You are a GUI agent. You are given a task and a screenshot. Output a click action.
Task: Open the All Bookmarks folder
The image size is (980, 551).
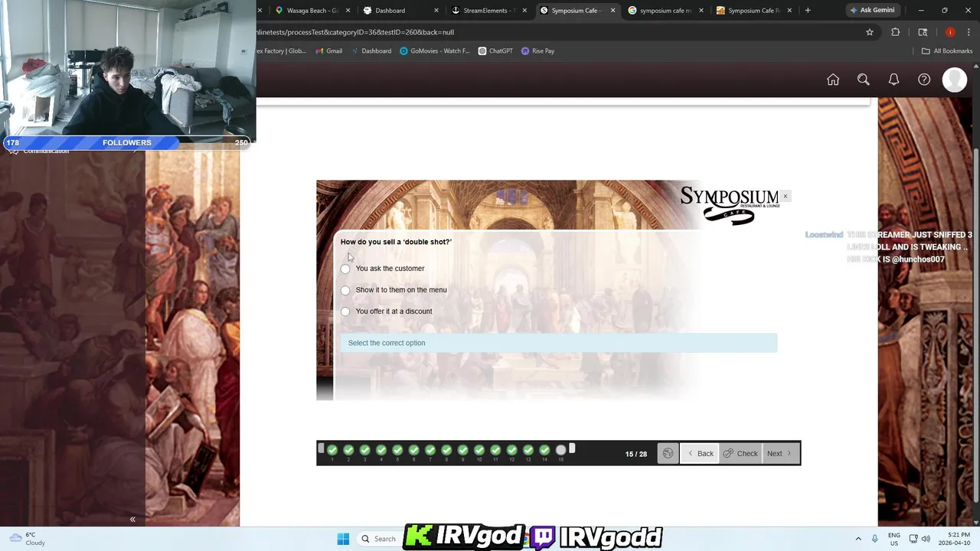point(946,51)
